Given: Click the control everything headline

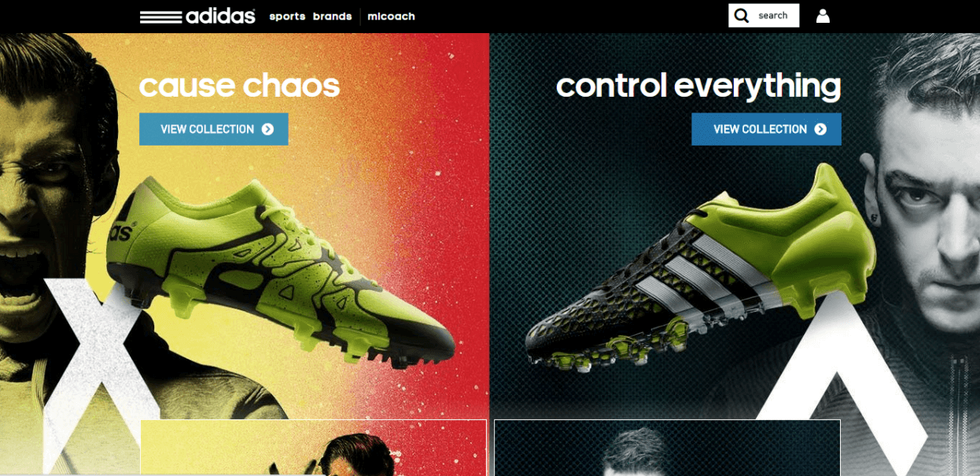Looking at the screenshot, I should [698, 87].
